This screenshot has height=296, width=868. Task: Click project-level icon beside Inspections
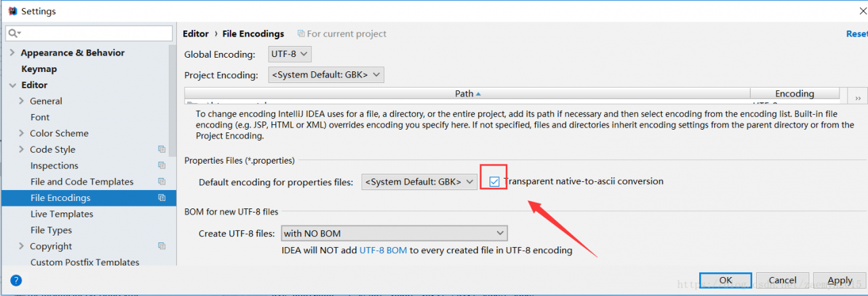161,166
